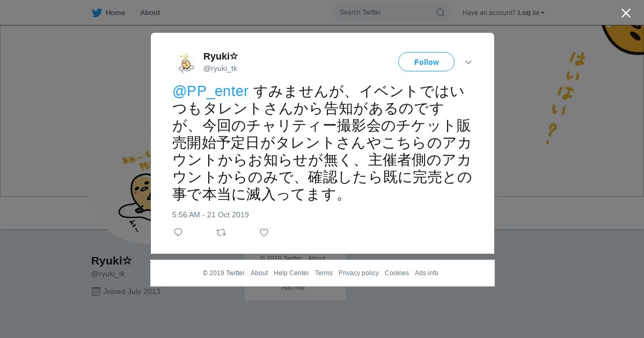Open the @PP_enter mention link

click(210, 91)
